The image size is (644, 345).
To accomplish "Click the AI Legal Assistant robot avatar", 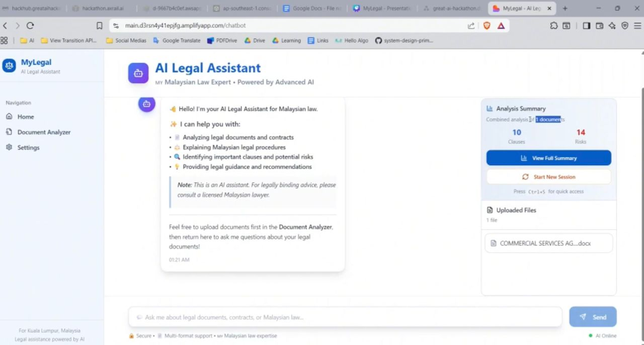I will 138,72.
